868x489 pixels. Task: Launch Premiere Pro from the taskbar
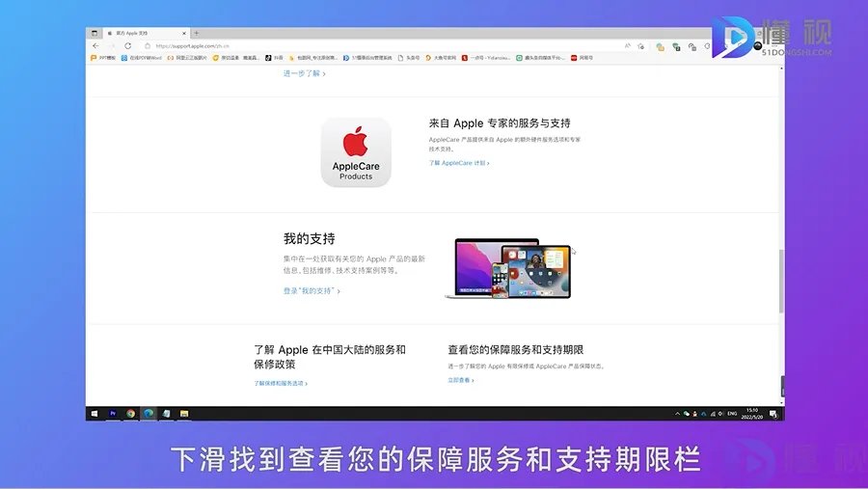(x=113, y=414)
